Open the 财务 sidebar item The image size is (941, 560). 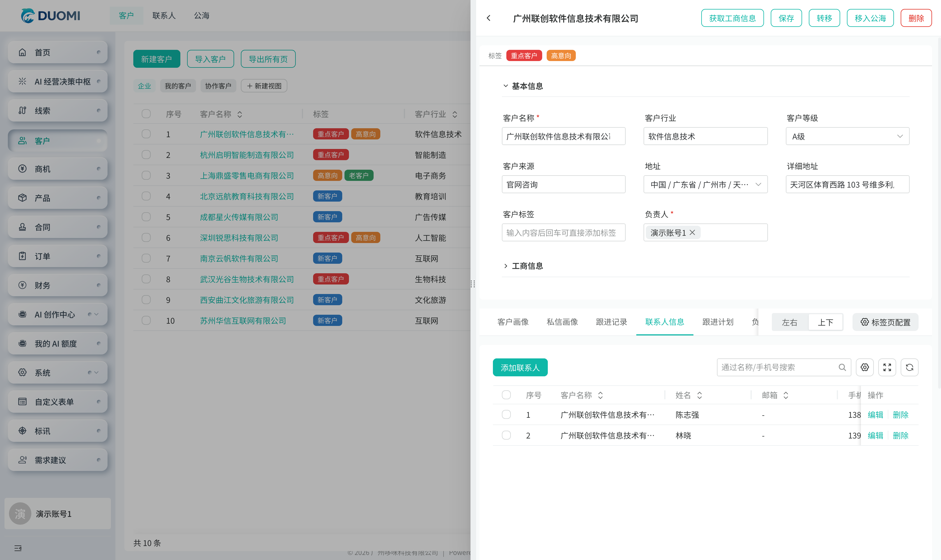point(58,285)
